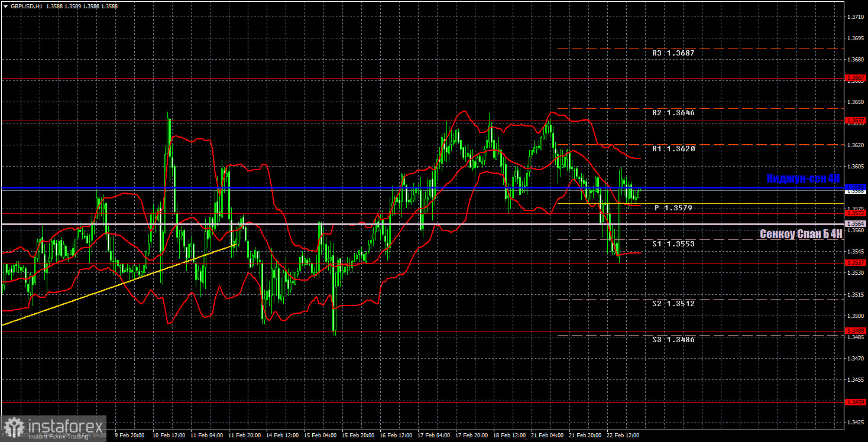
Task: Open the chart menu triangle beside GBPUSD
Action: pyautogui.click(x=5, y=6)
